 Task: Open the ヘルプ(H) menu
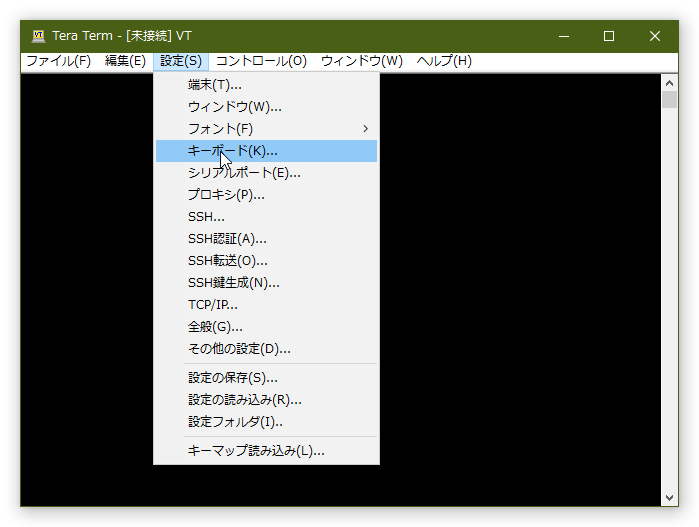click(x=444, y=61)
